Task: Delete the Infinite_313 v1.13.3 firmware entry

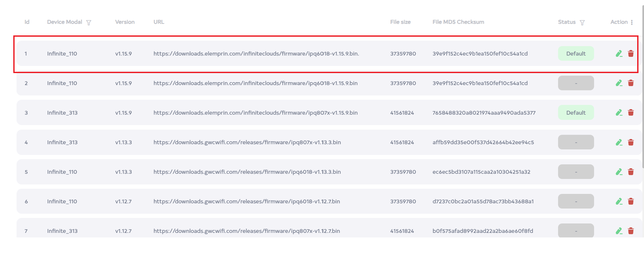Action: pyautogui.click(x=631, y=142)
